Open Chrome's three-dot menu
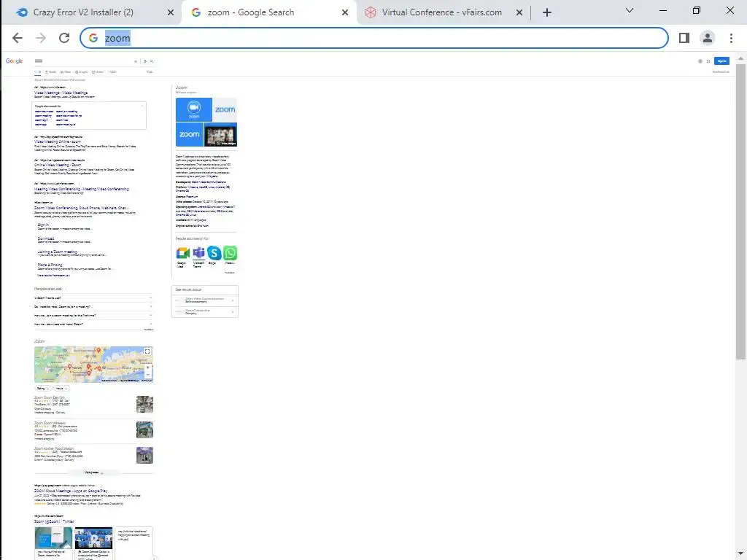747x560 pixels. click(x=731, y=38)
